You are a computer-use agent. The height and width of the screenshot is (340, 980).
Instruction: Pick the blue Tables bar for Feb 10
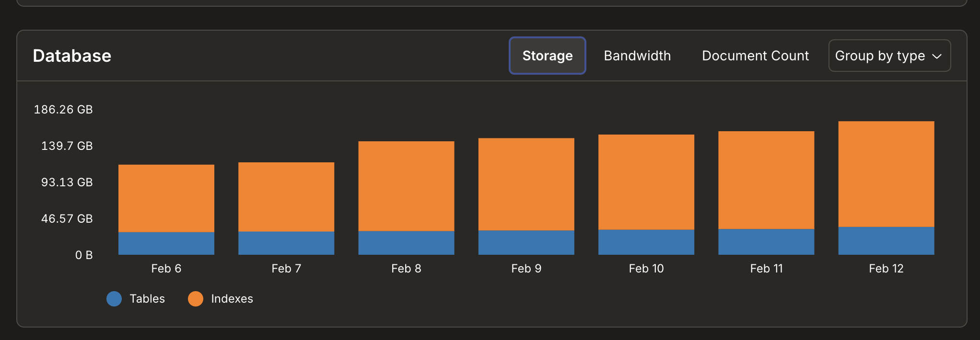[x=646, y=242]
